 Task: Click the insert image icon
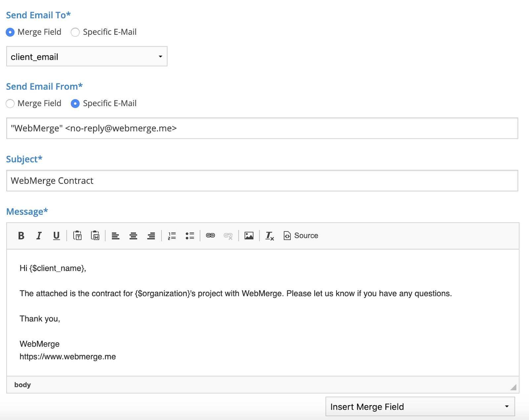249,236
